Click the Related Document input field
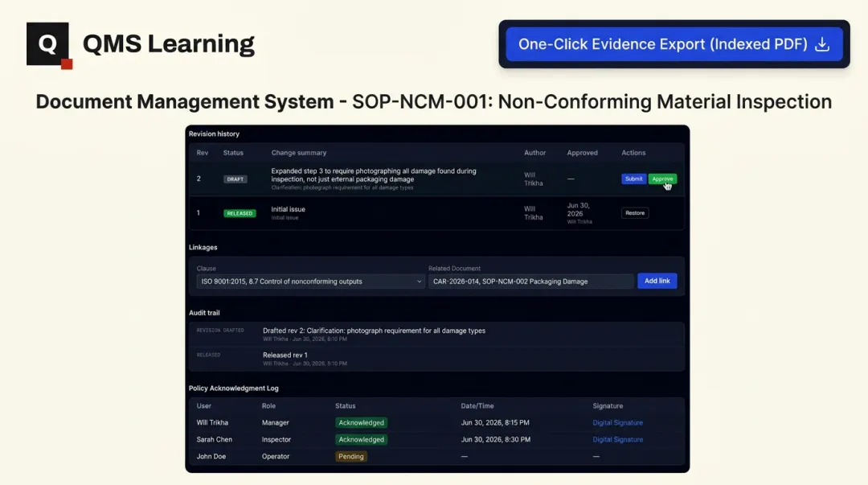868x485 pixels. (531, 282)
